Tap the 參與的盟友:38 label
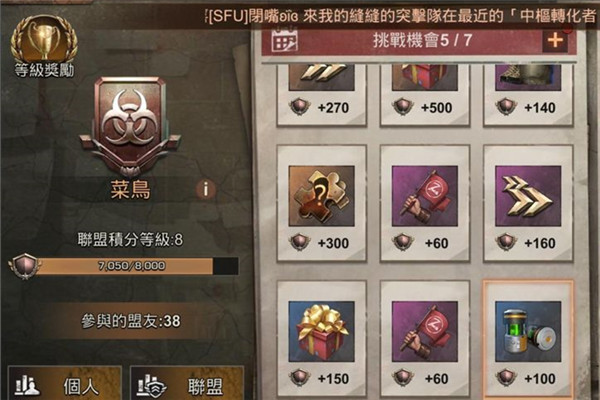The image size is (600, 400). pyautogui.click(x=130, y=321)
